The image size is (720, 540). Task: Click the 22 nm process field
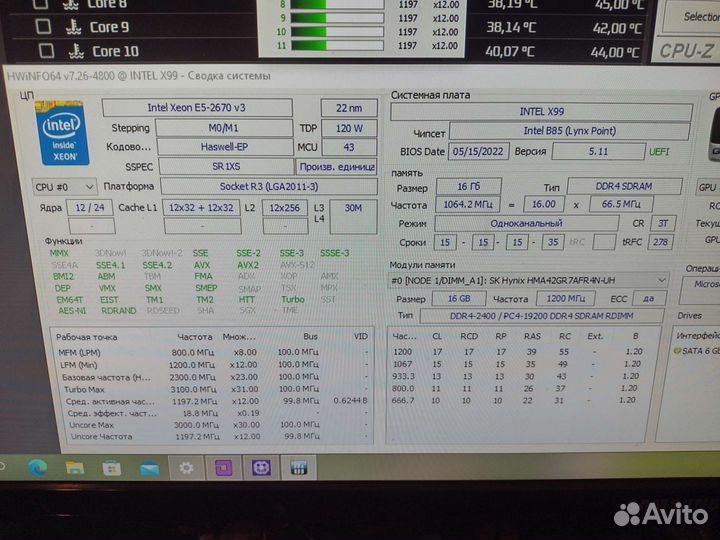[349, 108]
